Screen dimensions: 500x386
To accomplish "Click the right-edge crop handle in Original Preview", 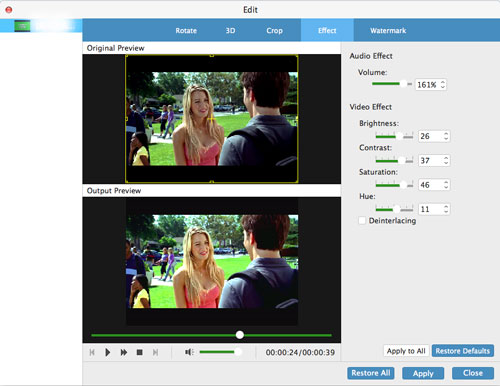I will (x=297, y=118).
